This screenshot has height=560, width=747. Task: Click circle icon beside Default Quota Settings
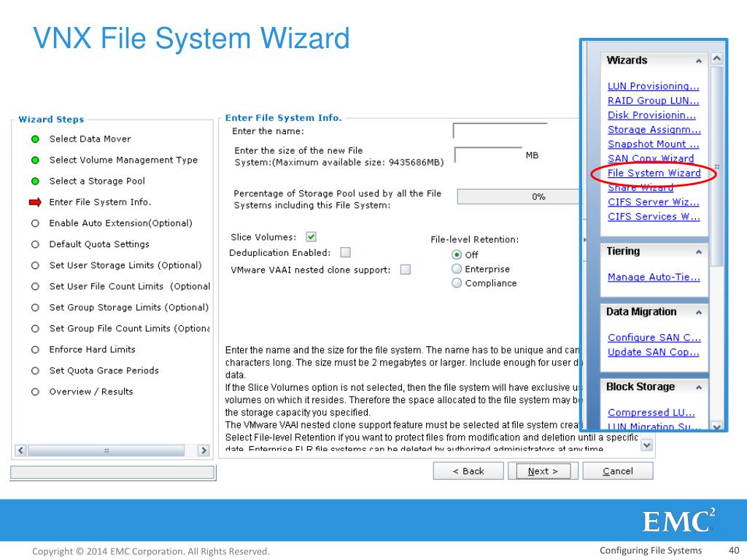(x=35, y=244)
